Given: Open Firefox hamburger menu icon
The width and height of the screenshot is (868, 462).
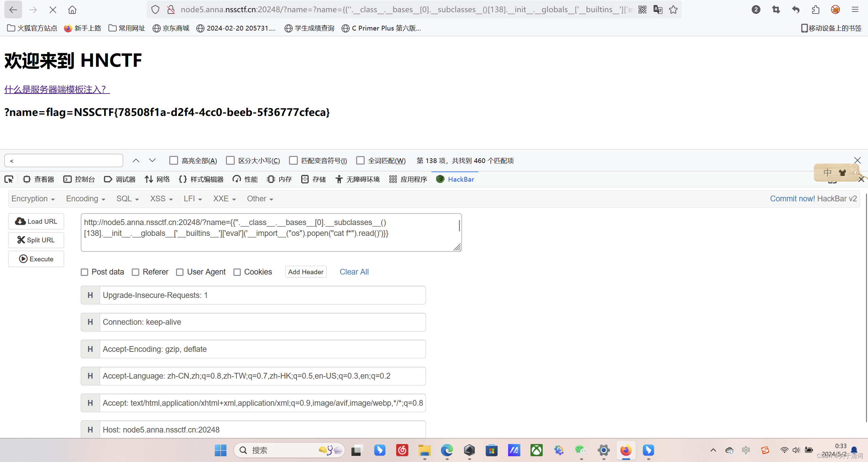Looking at the screenshot, I should click(x=855, y=10).
